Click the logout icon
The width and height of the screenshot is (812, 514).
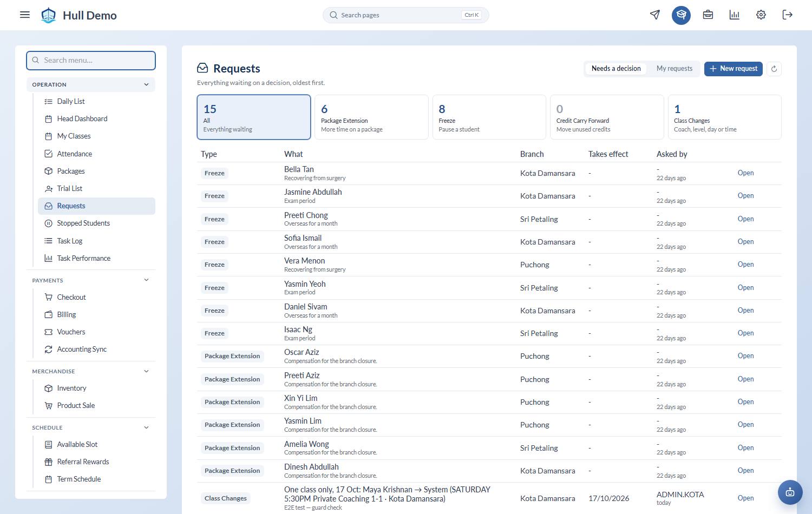pos(788,15)
